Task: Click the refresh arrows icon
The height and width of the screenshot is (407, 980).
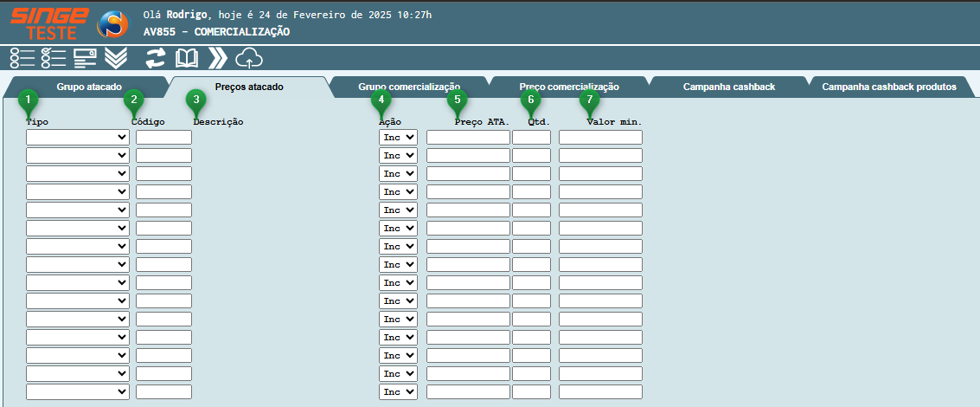Action: [x=155, y=58]
